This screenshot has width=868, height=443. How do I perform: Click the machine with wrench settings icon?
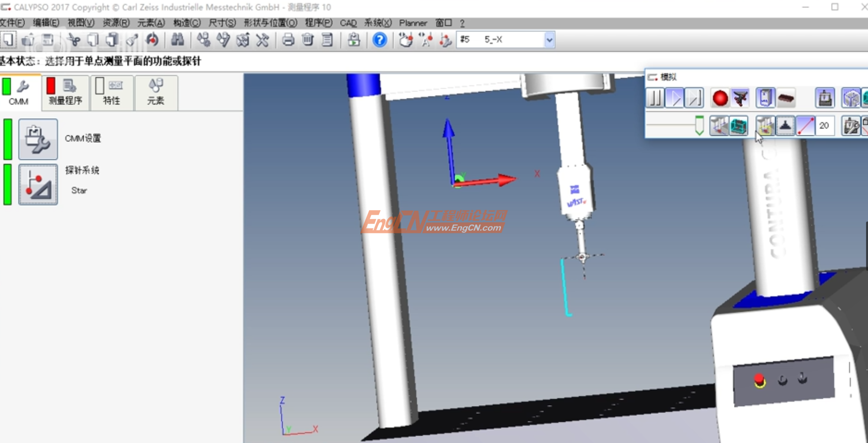pyautogui.click(x=851, y=126)
